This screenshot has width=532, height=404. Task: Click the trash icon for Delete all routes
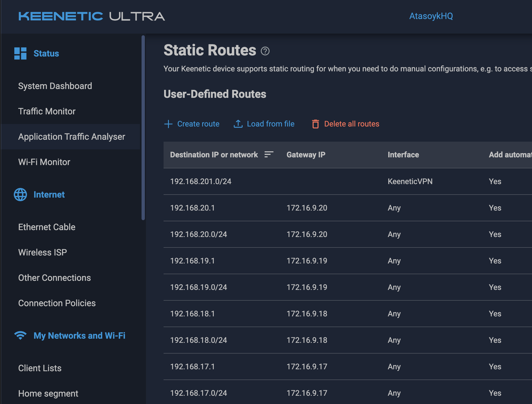coord(315,124)
